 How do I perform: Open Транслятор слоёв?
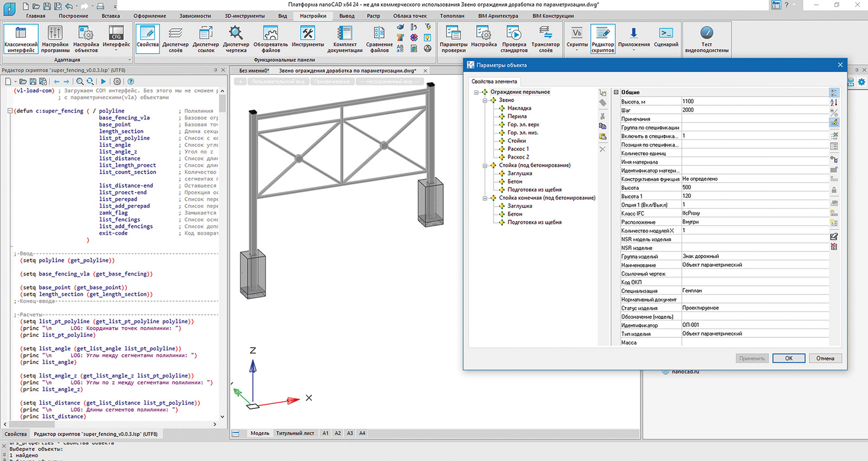[545, 39]
